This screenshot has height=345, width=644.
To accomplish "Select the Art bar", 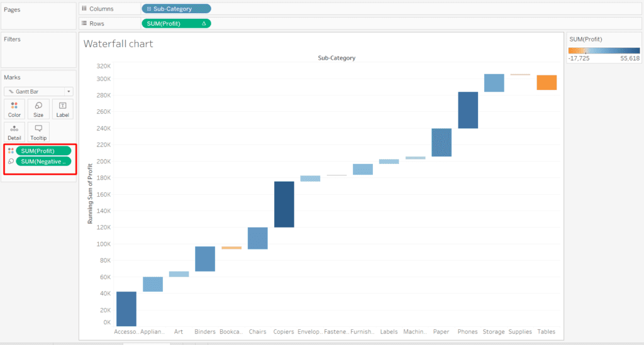I will pos(179,274).
